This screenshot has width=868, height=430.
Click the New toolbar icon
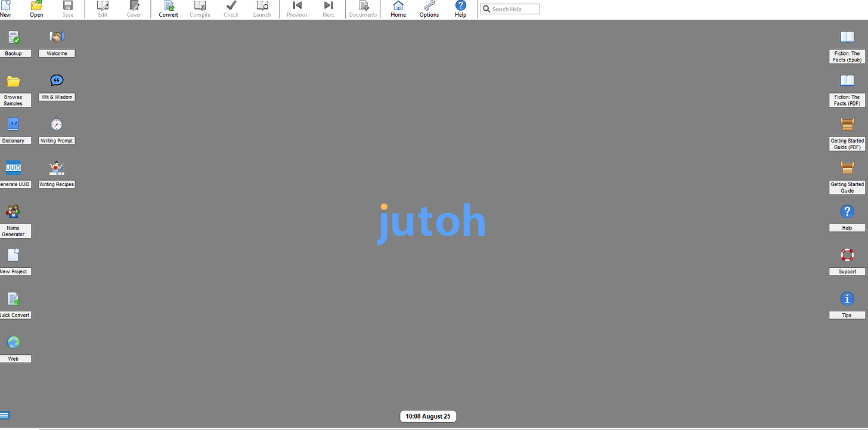coord(5,5)
